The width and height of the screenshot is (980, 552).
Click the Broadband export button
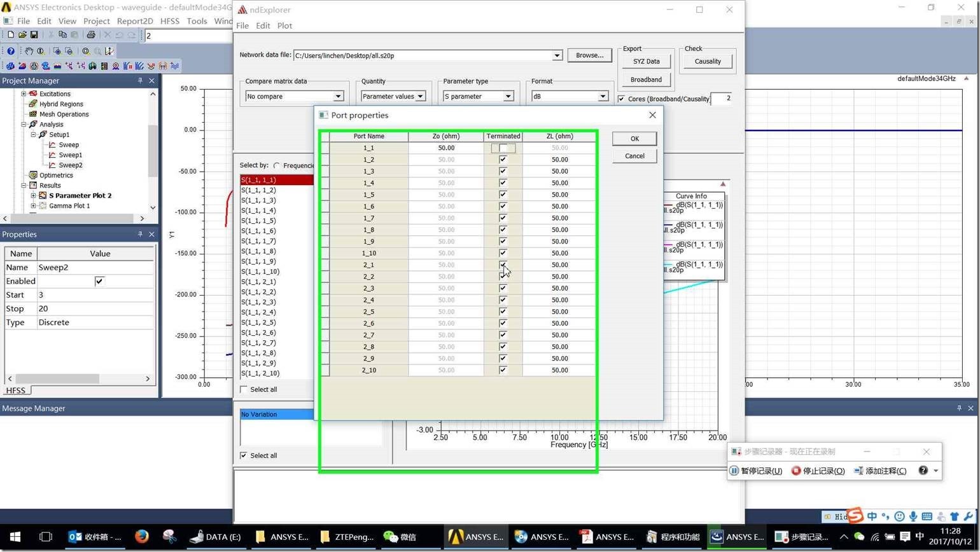pos(646,79)
